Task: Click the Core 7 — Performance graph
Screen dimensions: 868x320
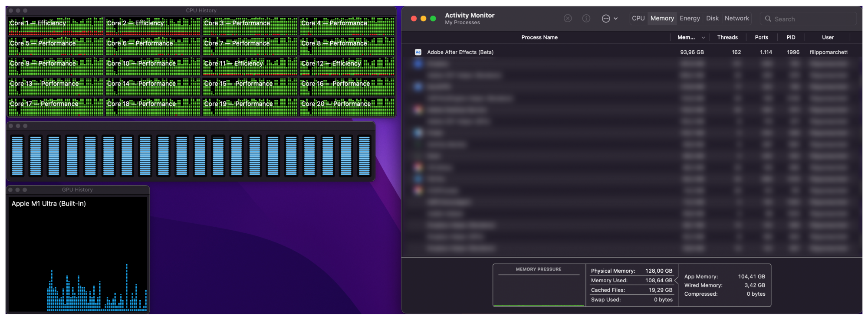Action: point(250,46)
